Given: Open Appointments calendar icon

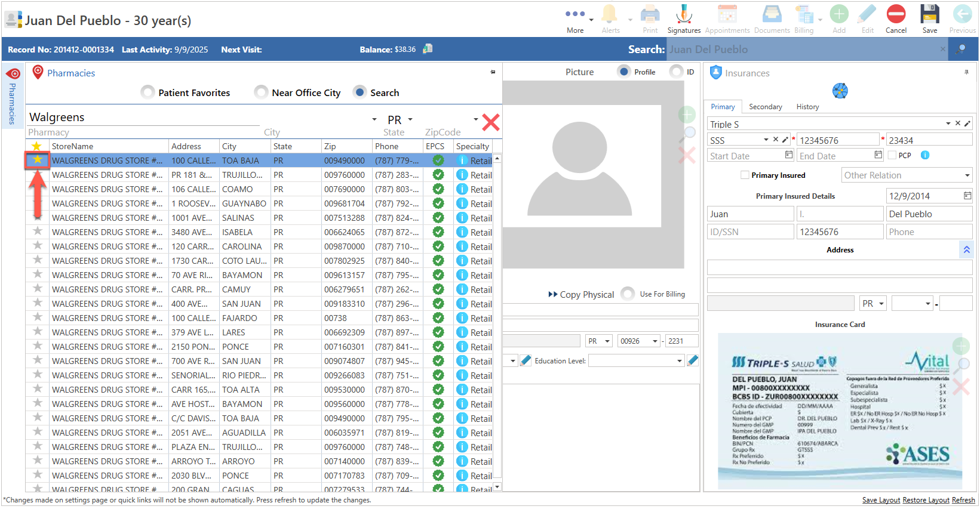Looking at the screenshot, I should (727, 19).
